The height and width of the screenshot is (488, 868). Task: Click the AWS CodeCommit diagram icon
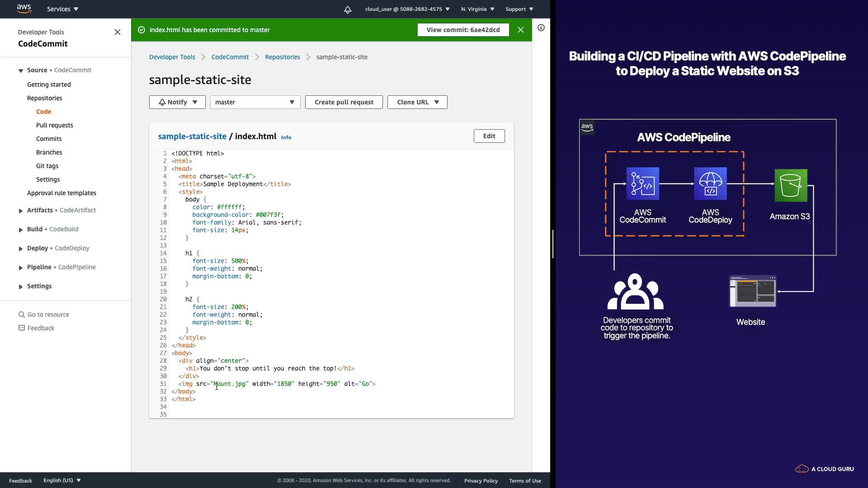tap(642, 183)
